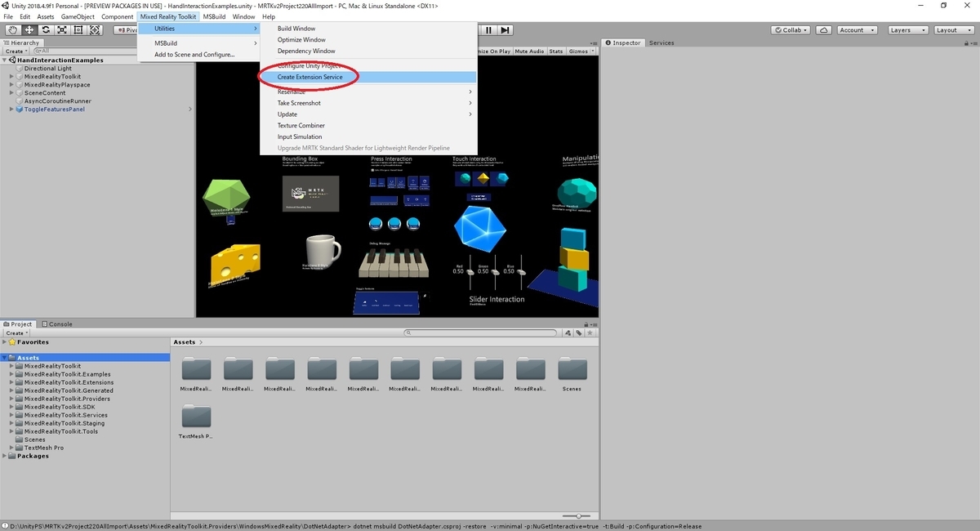Click search by label icon in Project
Image resolution: width=980 pixels, height=531 pixels.
coord(578,333)
